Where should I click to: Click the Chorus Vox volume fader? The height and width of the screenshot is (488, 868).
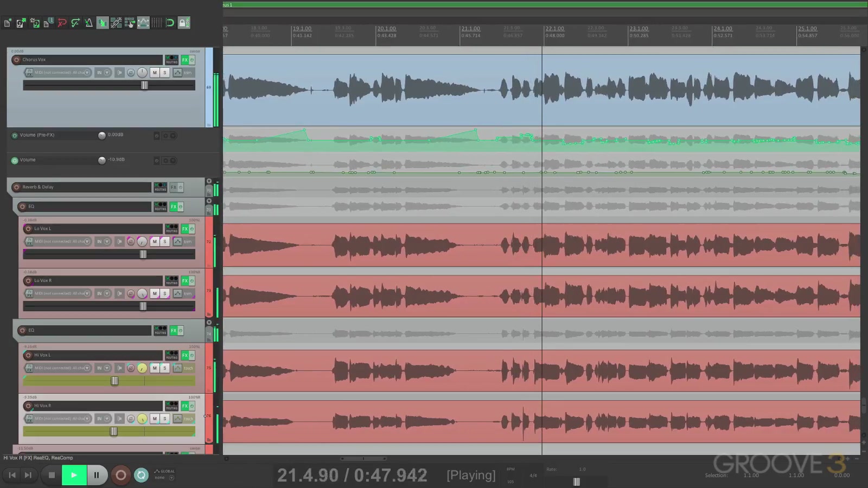pos(144,85)
